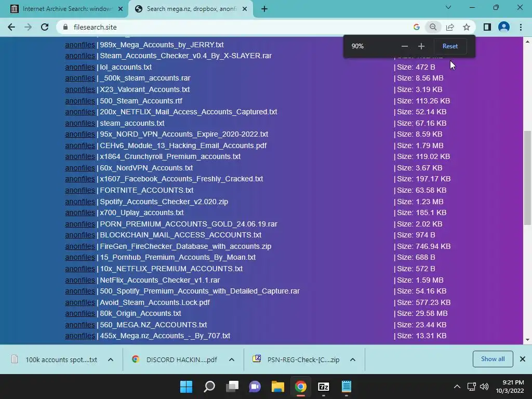Click the size value 746.94 KB

click(x=433, y=246)
